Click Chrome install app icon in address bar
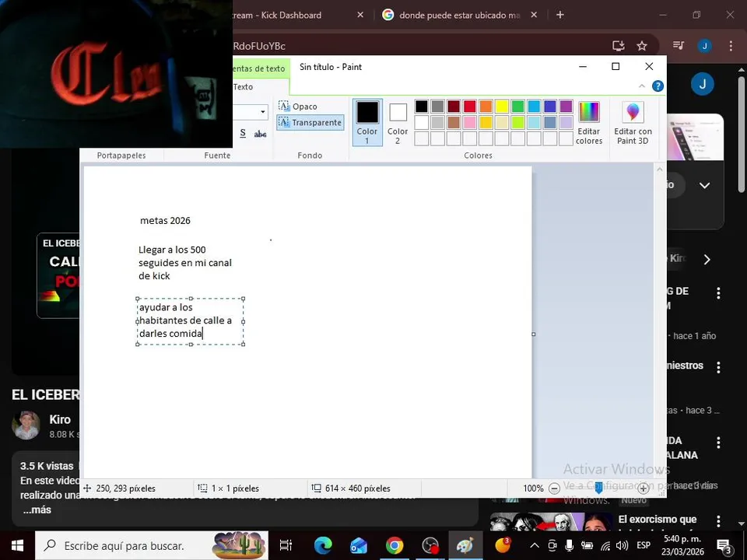This screenshot has width=747, height=560. coord(619,46)
